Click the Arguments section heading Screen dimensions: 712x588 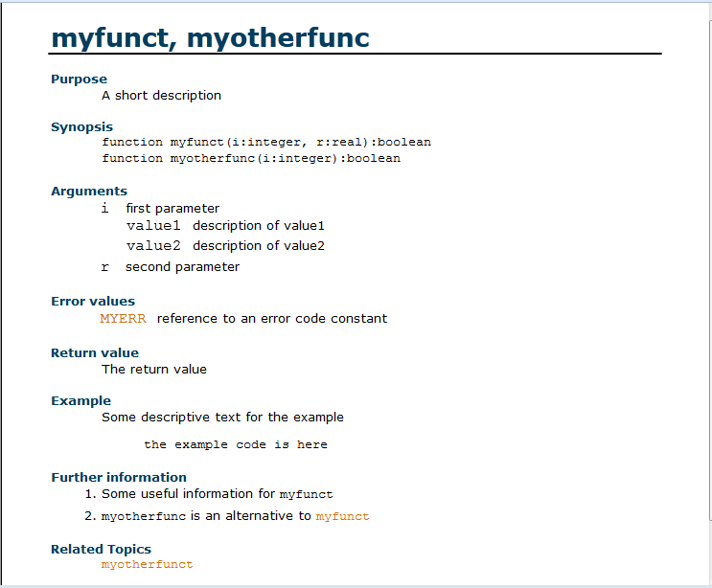pos(88,191)
